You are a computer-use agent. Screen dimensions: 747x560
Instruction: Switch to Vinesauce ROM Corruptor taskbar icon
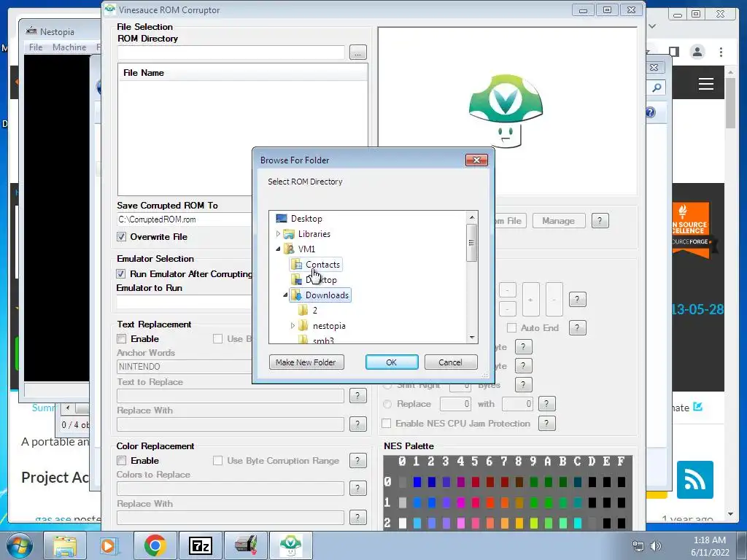tap(291, 545)
